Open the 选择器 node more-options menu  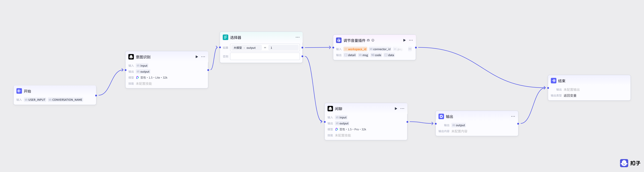(298, 37)
